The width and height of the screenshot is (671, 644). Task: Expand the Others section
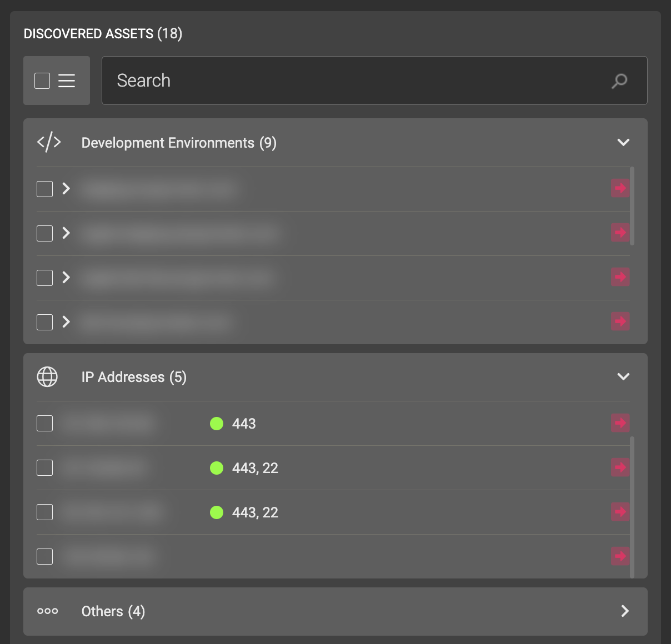[624, 611]
